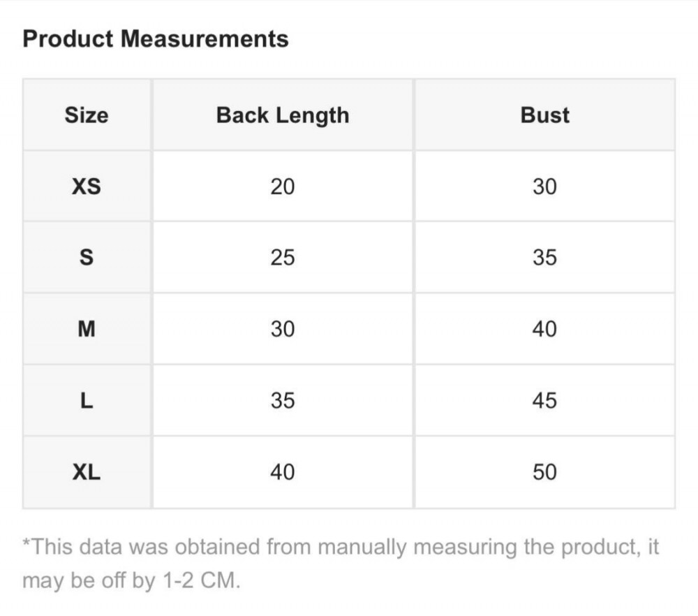Click the Product Measurements heading

pos(156,38)
